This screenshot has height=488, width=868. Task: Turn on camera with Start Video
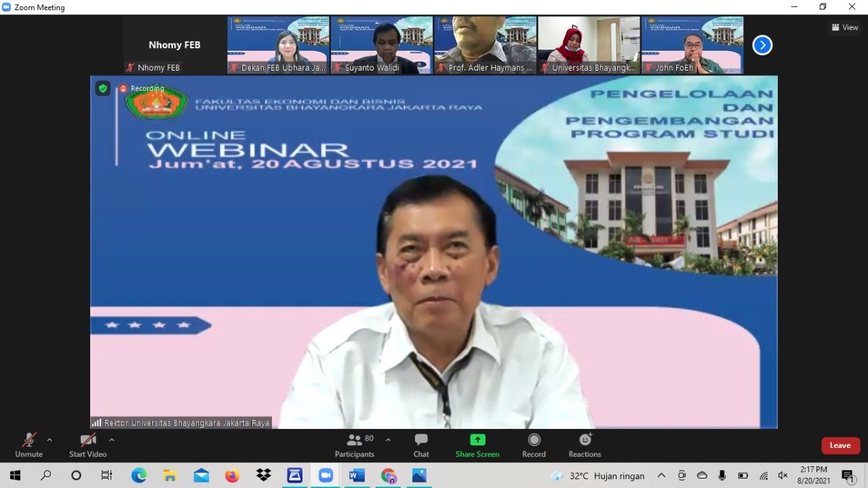pos(87,445)
